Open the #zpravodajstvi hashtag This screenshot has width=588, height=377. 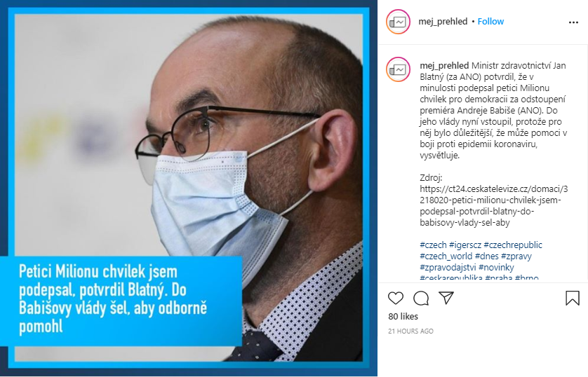(x=448, y=267)
